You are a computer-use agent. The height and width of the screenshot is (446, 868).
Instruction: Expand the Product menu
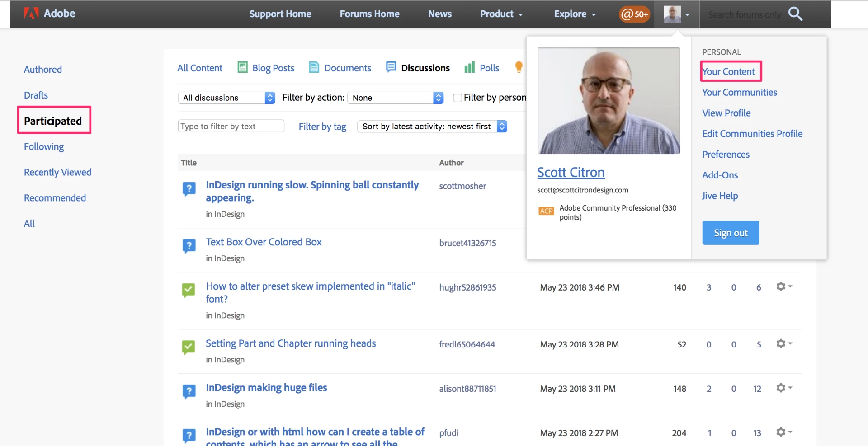(x=501, y=14)
